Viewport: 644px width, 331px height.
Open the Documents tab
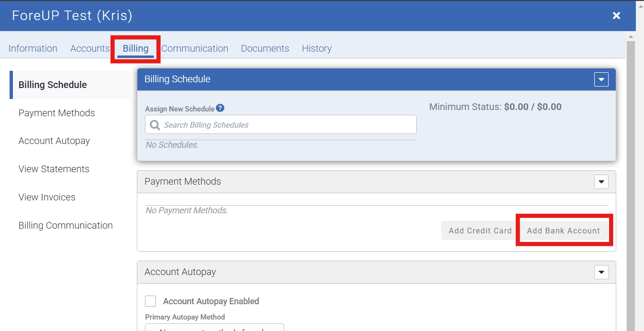[265, 48]
